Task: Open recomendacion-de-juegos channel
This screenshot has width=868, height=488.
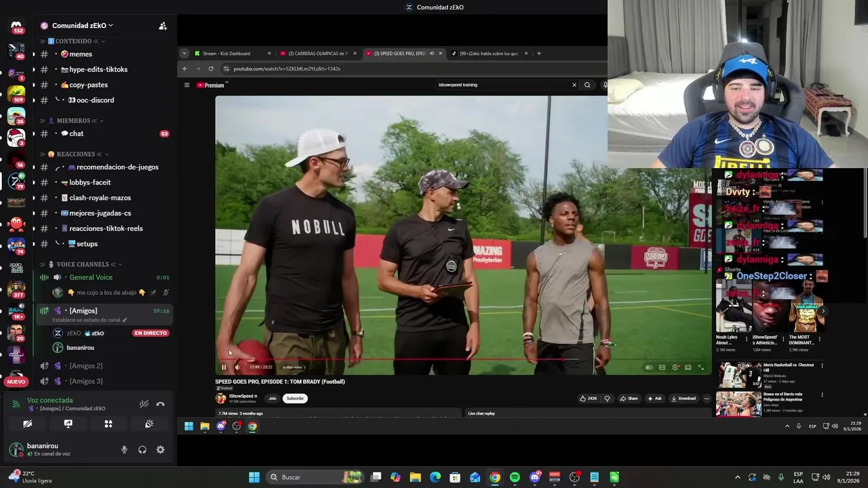Action: pos(105,167)
